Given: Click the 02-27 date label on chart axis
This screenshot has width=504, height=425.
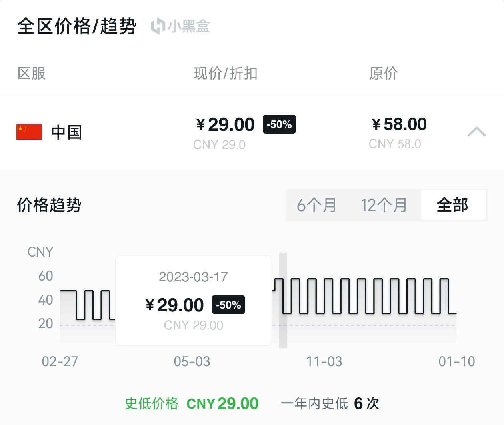Looking at the screenshot, I should pos(60,362).
